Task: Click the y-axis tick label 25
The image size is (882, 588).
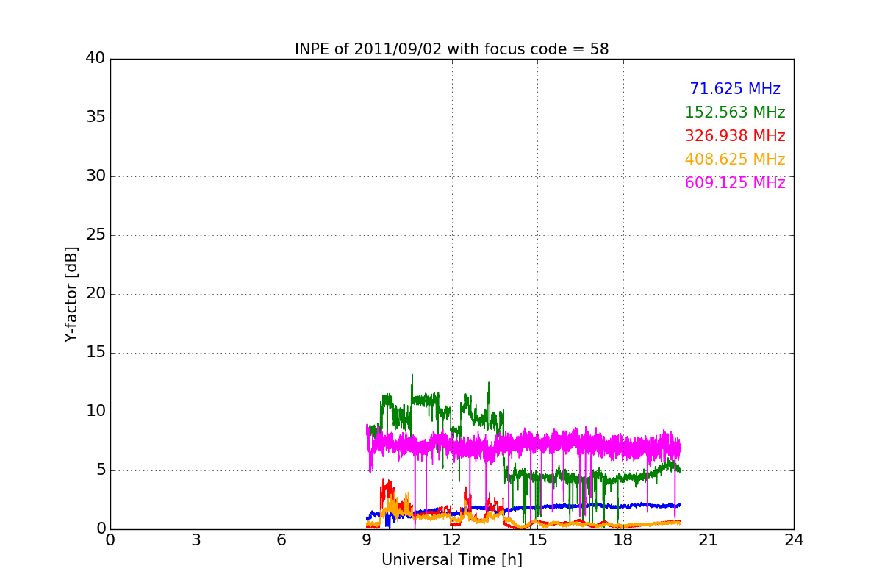Action: click(96, 235)
